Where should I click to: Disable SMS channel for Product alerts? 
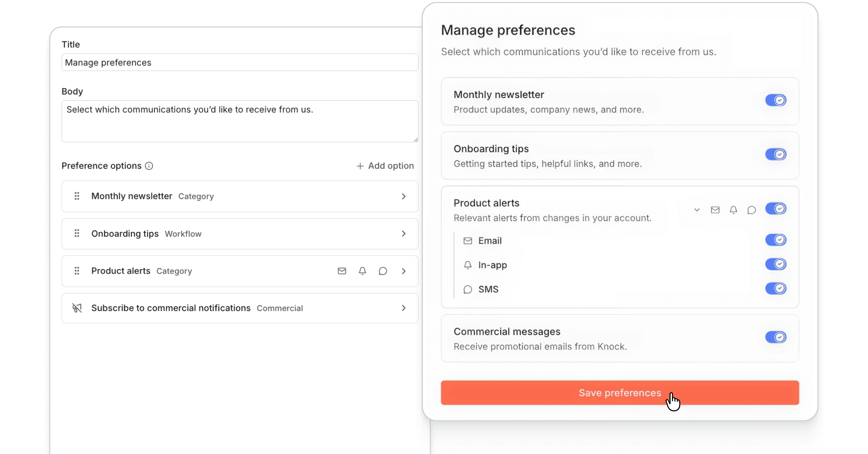[x=776, y=289]
